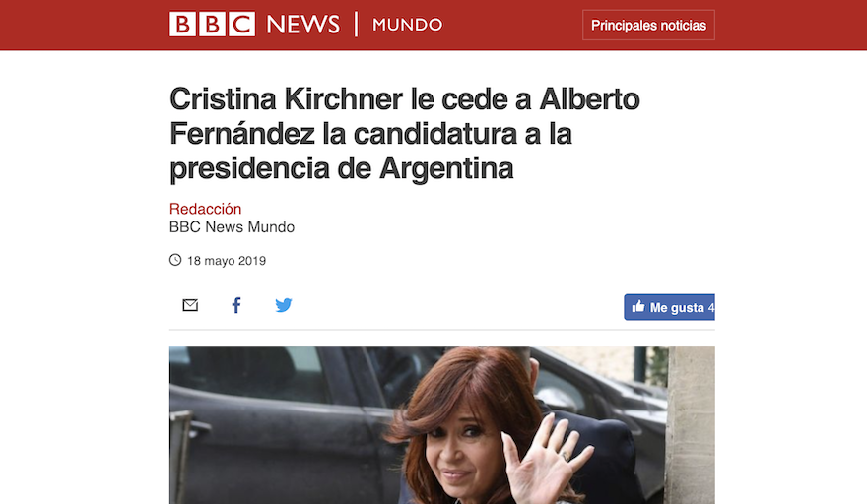Share the article on Facebook icon
Screen dimensions: 867x504
pos(236,305)
